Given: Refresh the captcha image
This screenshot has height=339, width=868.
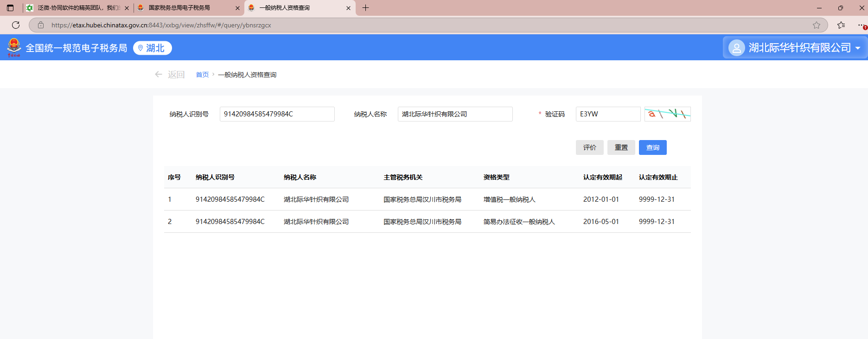Looking at the screenshot, I should pyautogui.click(x=667, y=114).
